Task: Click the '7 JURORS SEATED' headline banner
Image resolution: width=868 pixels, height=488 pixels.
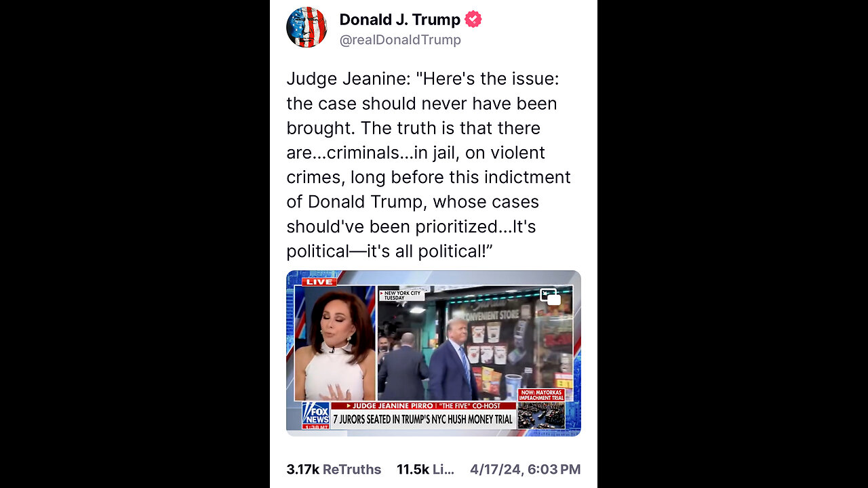Action: (x=424, y=420)
